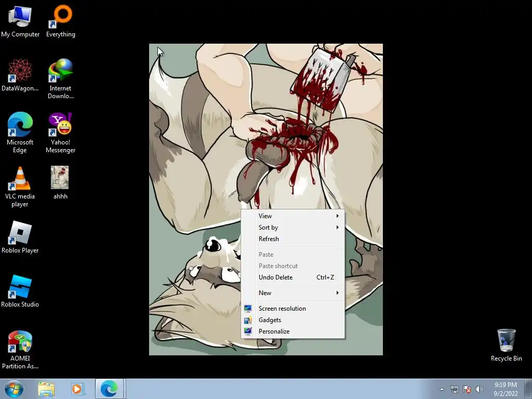Select the ahhh file on desktop
This screenshot has height=399, width=532.
(x=60, y=183)
